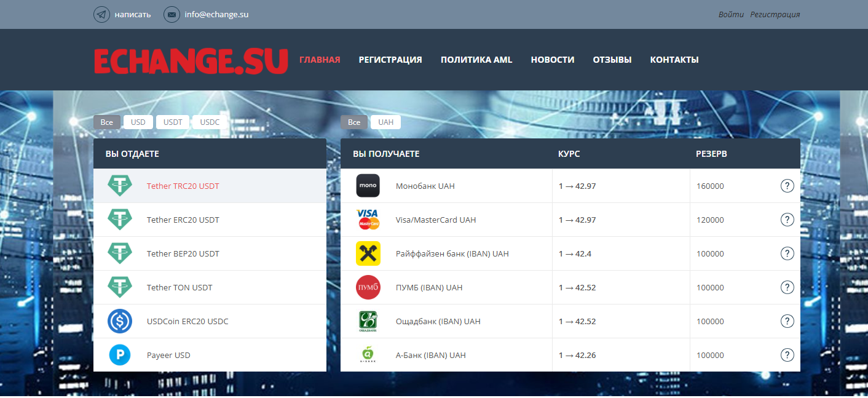Open the КОНТАКТЫ menu item

coord(674,60)
